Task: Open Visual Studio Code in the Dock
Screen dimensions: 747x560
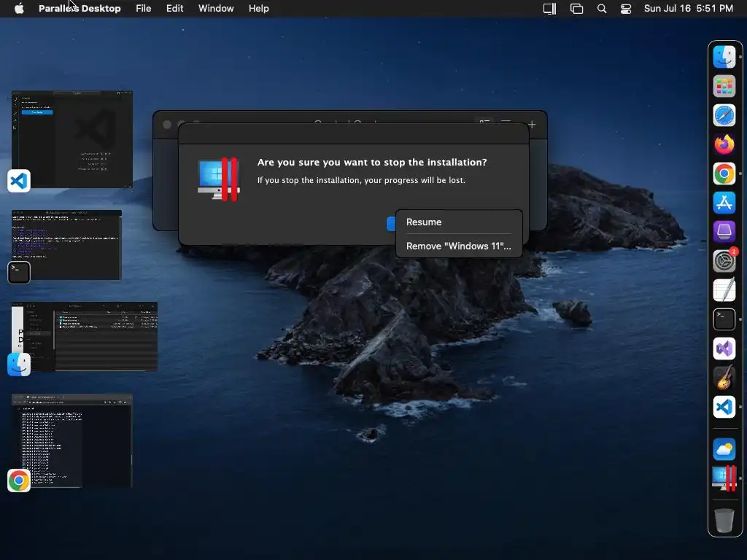Action: 724,407
